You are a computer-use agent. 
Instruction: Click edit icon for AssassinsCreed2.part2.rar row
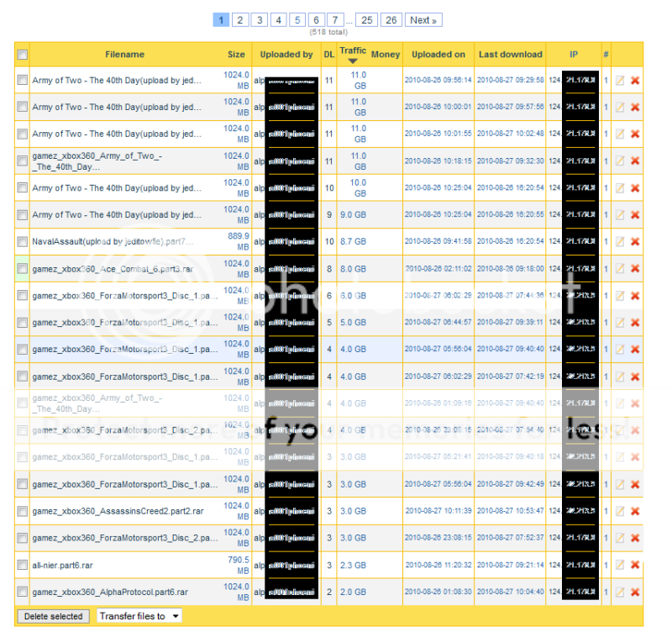(620, 511)
